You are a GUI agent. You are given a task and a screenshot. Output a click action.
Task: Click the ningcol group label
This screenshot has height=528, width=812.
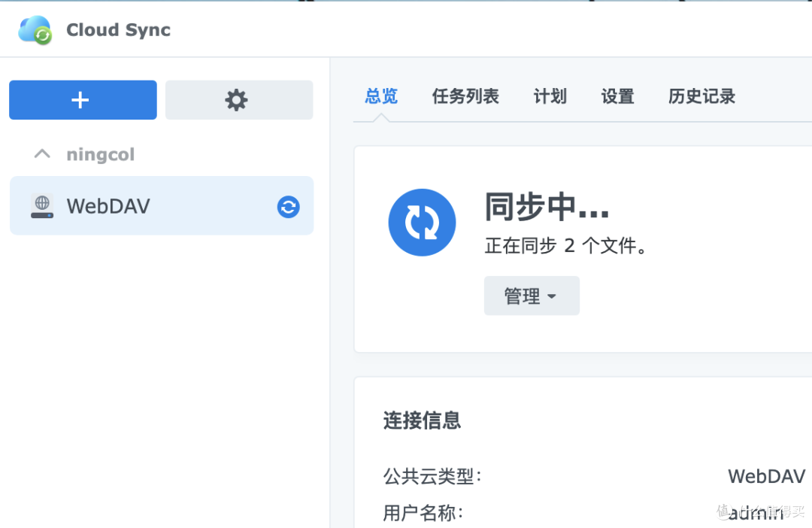[x=100, y=155]
